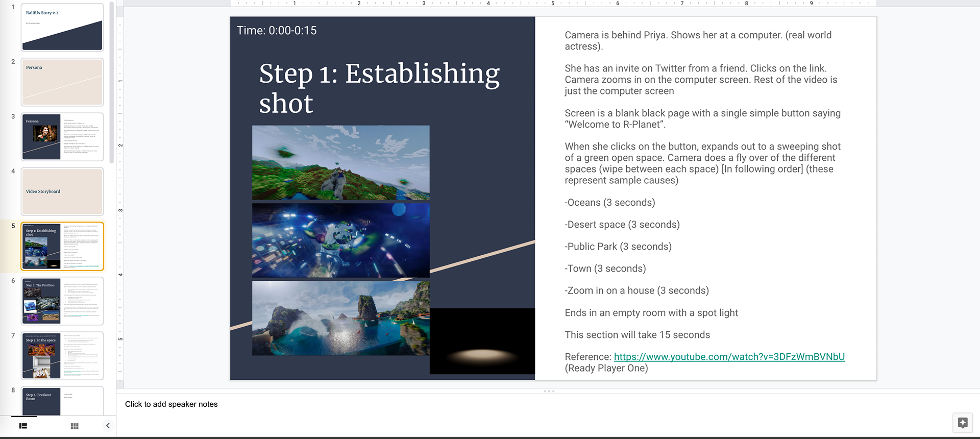Select slide 8 Breakout Room thumbnail
The height and width of the screenshot is (439, 980).
62,401
